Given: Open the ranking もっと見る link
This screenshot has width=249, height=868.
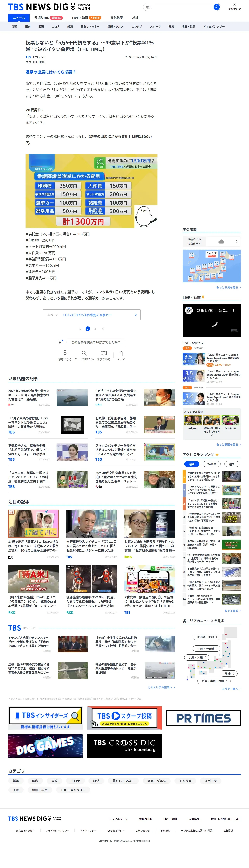Looking at the screenshot, I should (233, 610).
